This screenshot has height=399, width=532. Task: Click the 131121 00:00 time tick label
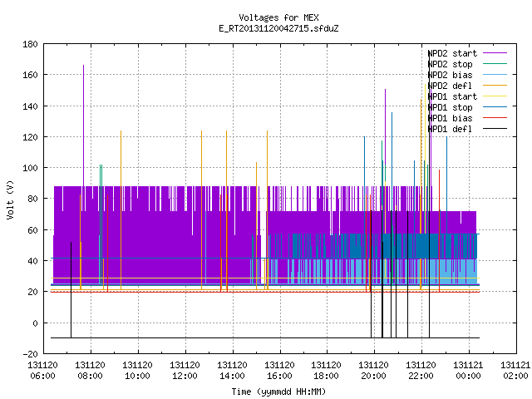(468, 371)
